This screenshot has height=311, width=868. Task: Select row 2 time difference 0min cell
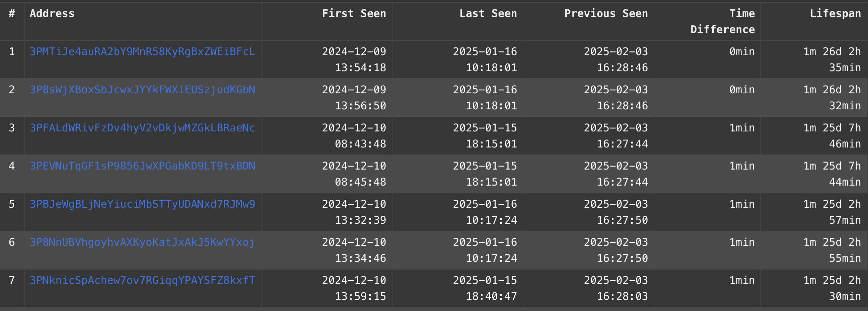pyautogui.click(x=742, y=90)
